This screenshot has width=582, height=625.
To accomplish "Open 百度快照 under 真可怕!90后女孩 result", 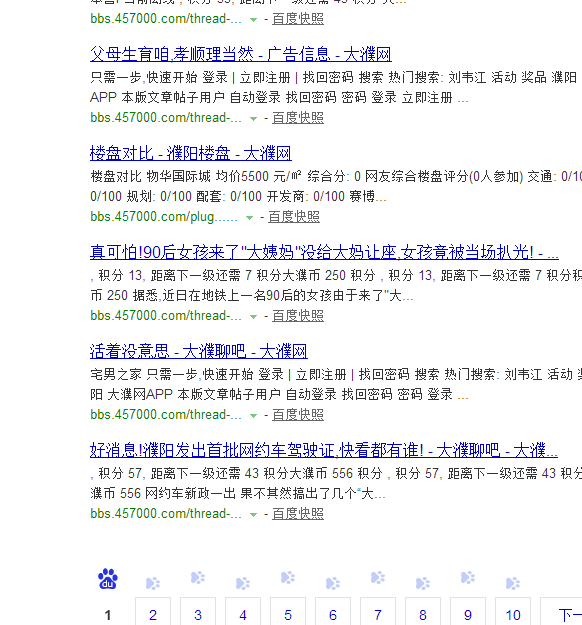I will click(298, 315).
